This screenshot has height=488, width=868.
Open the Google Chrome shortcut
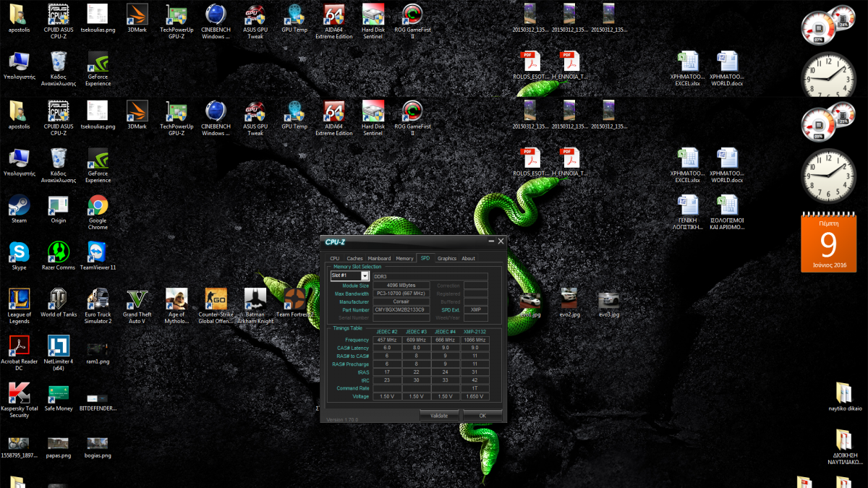pos(98,212)
